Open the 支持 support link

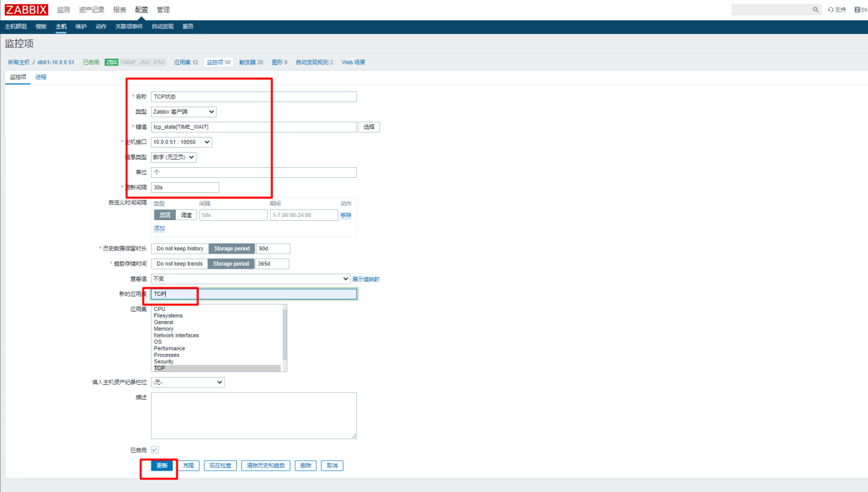click(837, 9)
